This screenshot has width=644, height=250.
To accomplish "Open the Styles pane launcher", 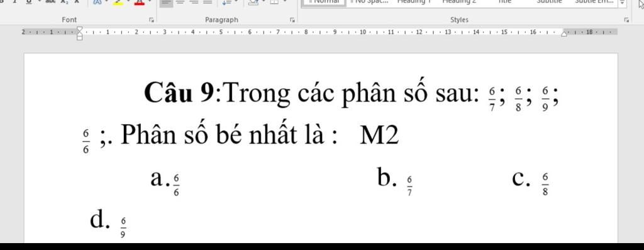I will [x=626, y=20].
